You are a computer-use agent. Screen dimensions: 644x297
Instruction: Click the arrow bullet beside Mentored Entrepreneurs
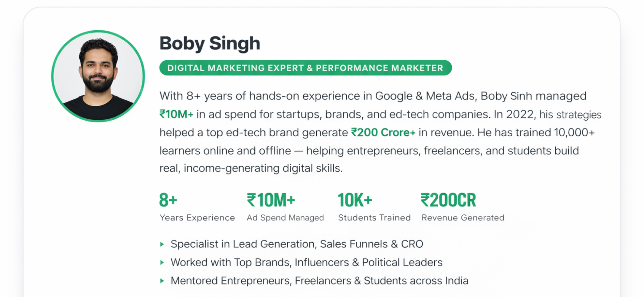click(162, 281)
